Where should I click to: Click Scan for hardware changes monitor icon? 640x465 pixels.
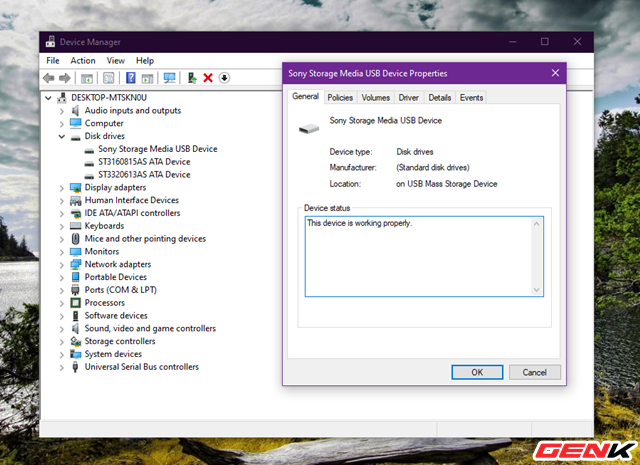[169, 78]
